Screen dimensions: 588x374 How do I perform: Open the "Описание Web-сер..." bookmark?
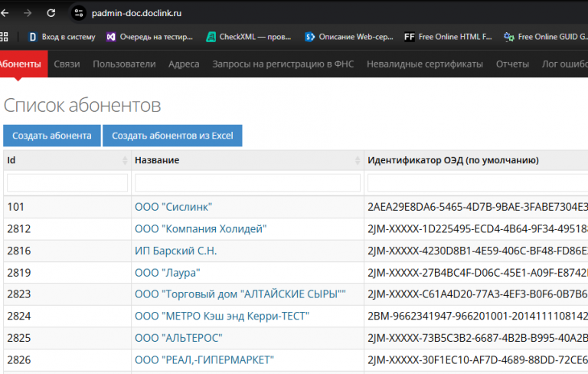pyautogui.click(x=349, y=37)
